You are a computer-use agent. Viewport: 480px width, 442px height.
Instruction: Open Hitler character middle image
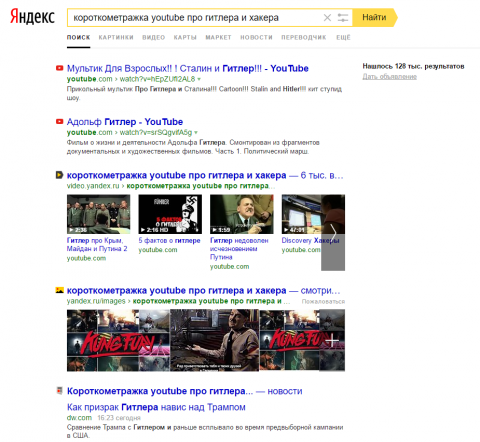214,340
